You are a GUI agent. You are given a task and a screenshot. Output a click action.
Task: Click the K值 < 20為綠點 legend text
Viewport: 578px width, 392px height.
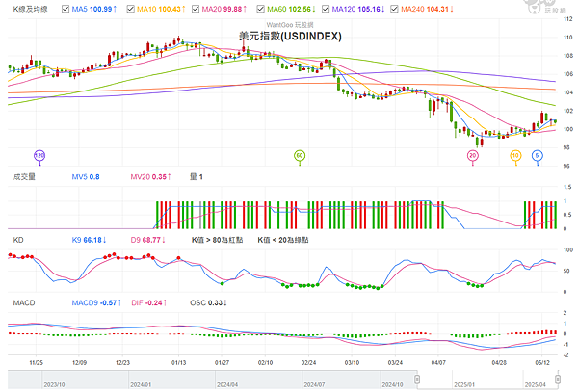pyautogui.click(x=282, y=240)
